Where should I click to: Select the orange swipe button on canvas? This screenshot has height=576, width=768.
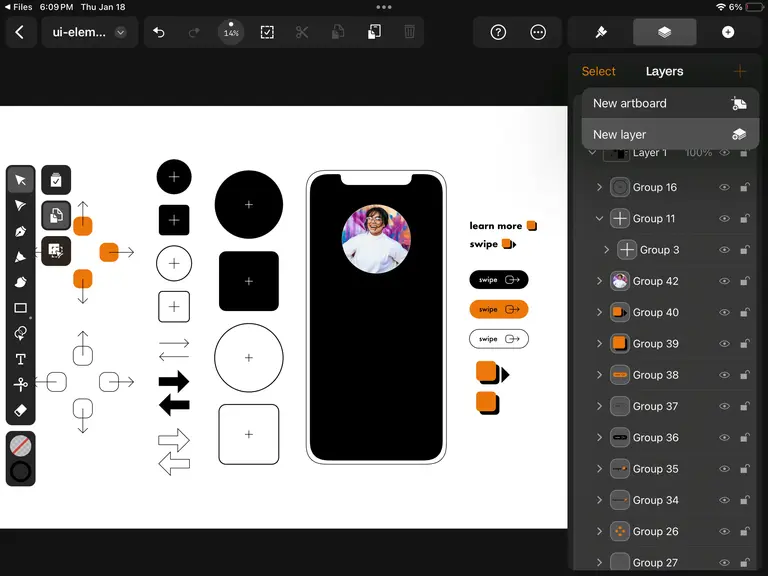click(499, 309)
